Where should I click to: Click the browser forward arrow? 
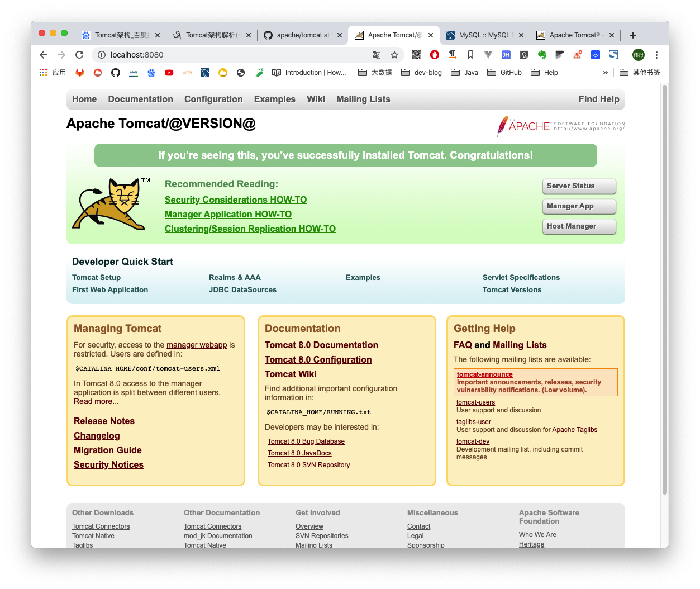[x=61, y=55]
